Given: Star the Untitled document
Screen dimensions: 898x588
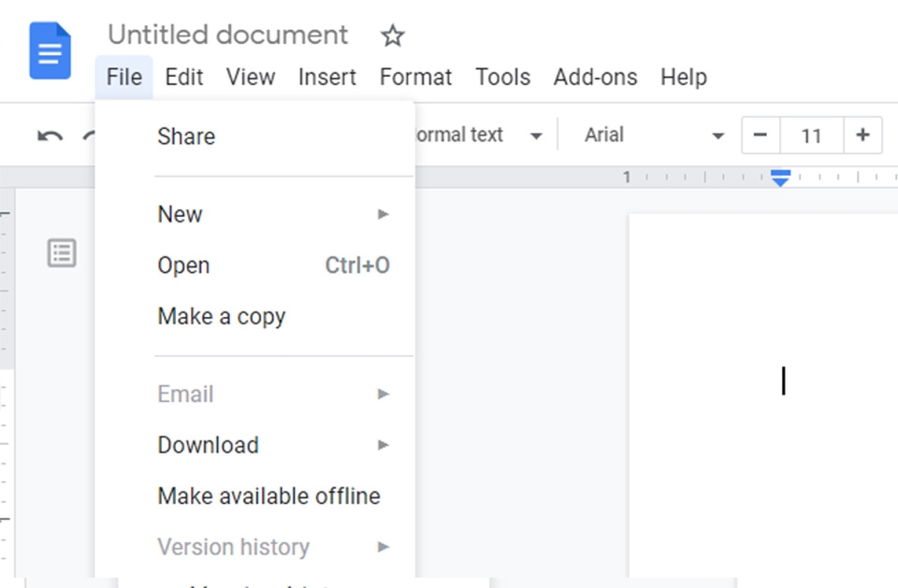Looking at the screenshot, I should [x=391, y=36].
